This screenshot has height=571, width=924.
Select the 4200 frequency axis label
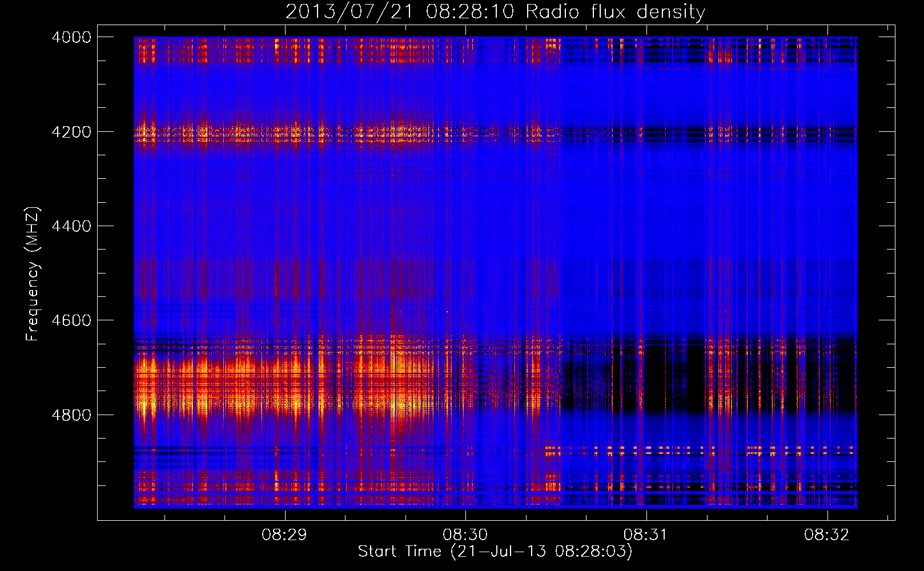pos(71,132)
